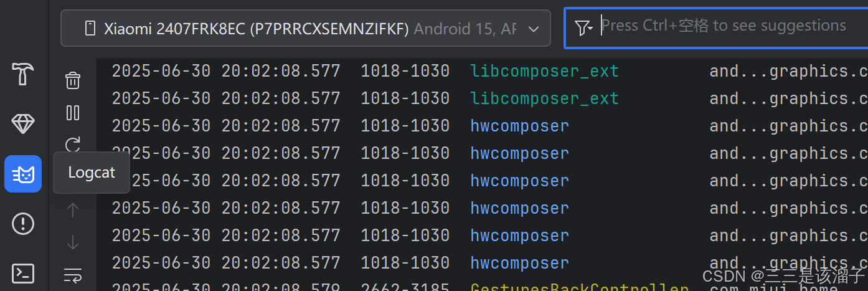868x291 pixels.
Task: Pause the logcat output
Action: tap(73, 113)
